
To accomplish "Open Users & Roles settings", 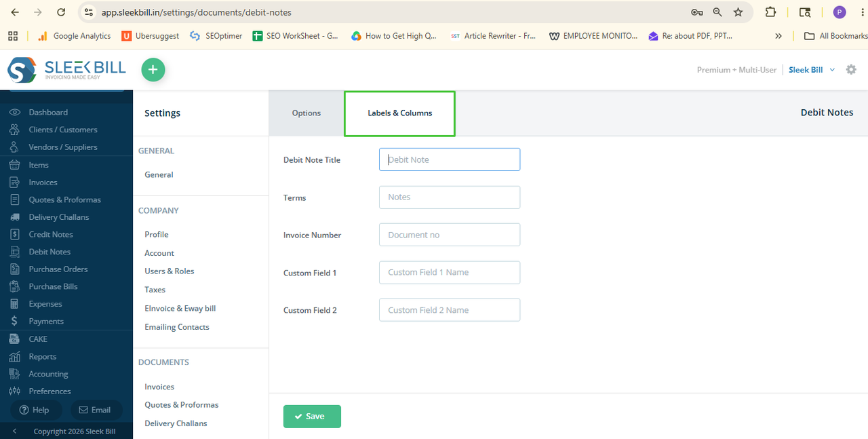I will 170,271.
